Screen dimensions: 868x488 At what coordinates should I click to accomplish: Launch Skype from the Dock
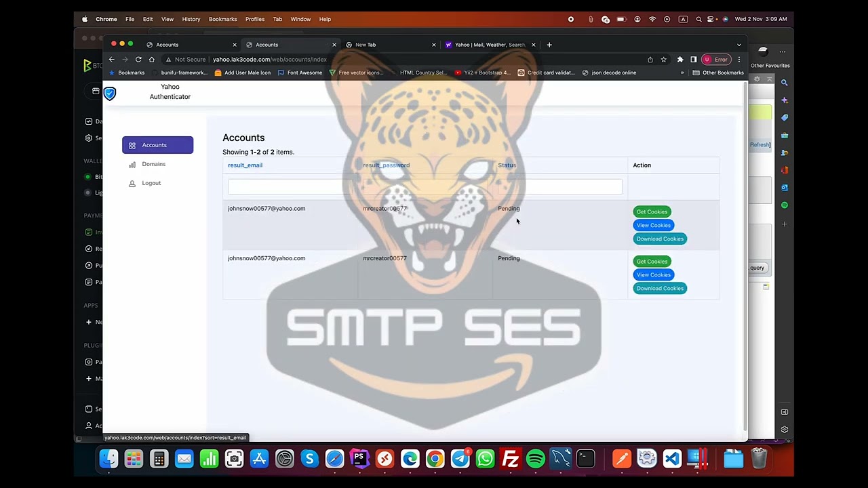tap(309, 459)
